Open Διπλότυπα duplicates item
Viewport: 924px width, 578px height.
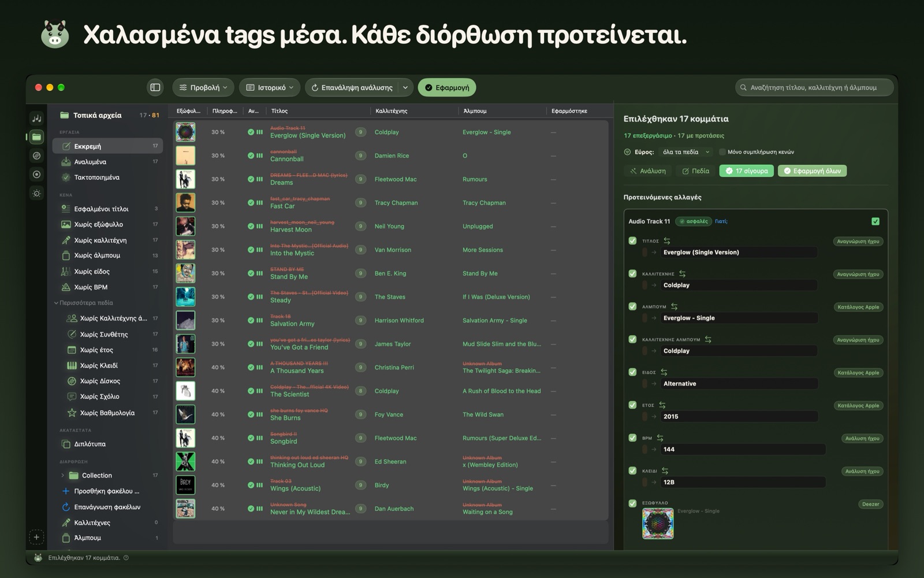(x=109, y=444)
